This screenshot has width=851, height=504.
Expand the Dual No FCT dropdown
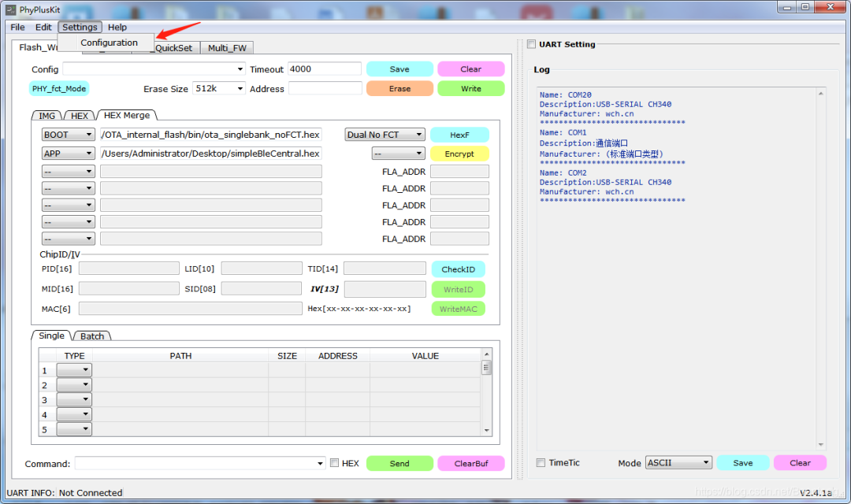click(385, 135)
